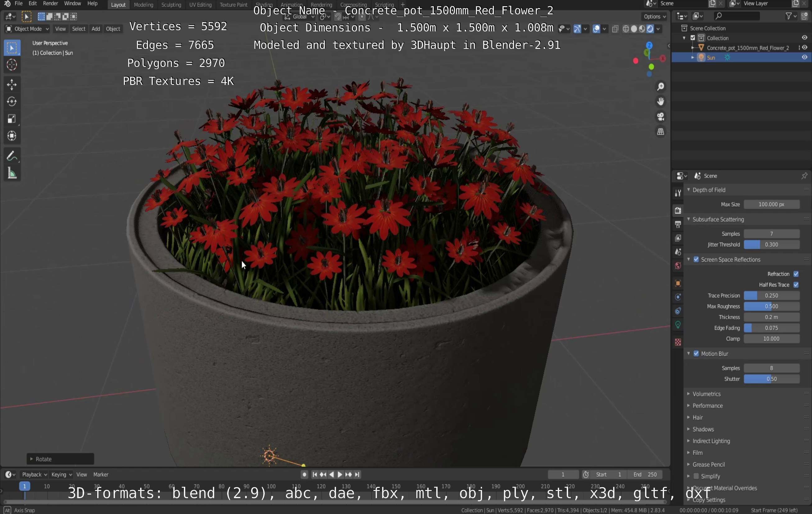812x514 pixels.
Task: Collapse the Subsurface Scattering panel
Action: [x=718, y=219]
